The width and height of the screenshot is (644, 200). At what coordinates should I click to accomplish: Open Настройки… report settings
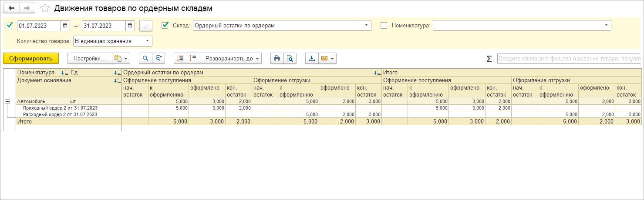pyautogui.click(x=90, y=58)
